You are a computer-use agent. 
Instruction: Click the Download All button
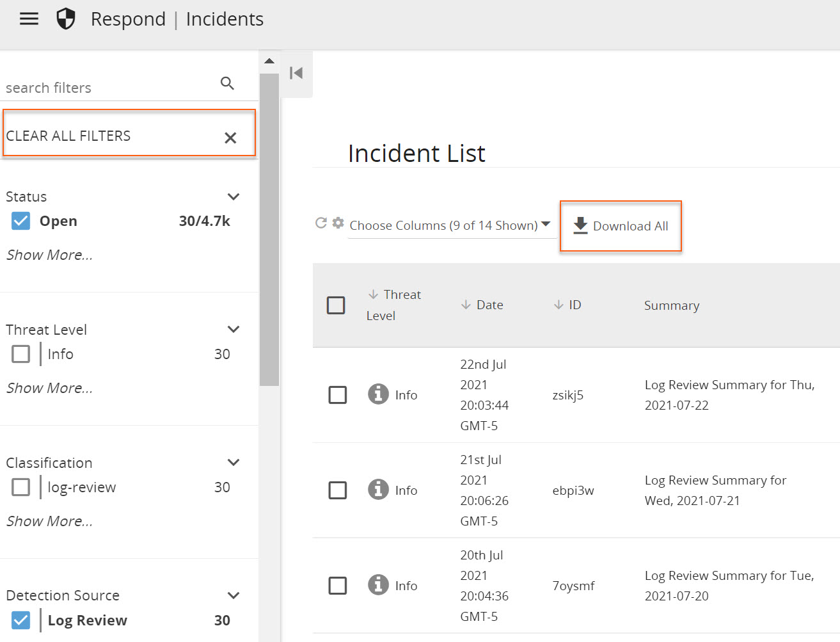tap(621, 226)
